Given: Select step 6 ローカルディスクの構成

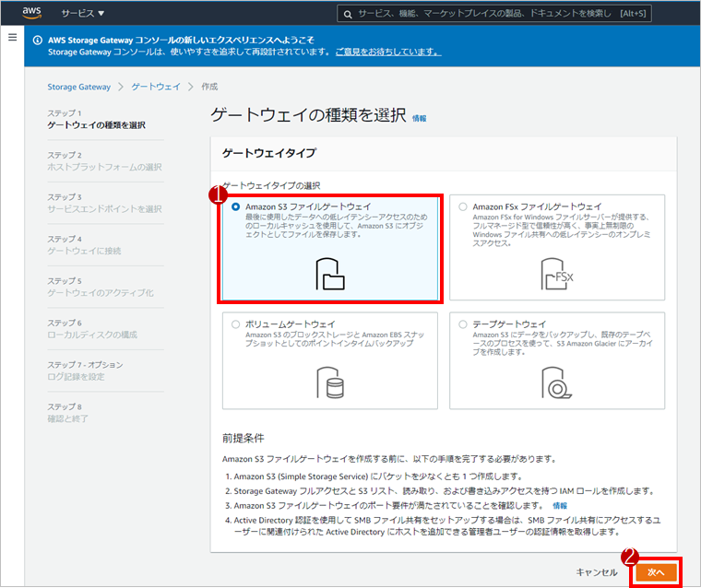Looking at the screenshot, I should click(x=92, y=335).
